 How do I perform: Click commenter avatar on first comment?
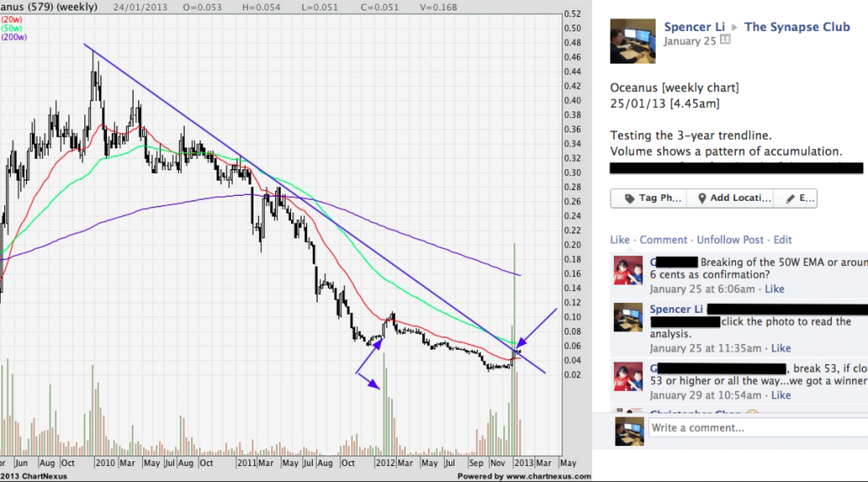click(x=628, y=271)
